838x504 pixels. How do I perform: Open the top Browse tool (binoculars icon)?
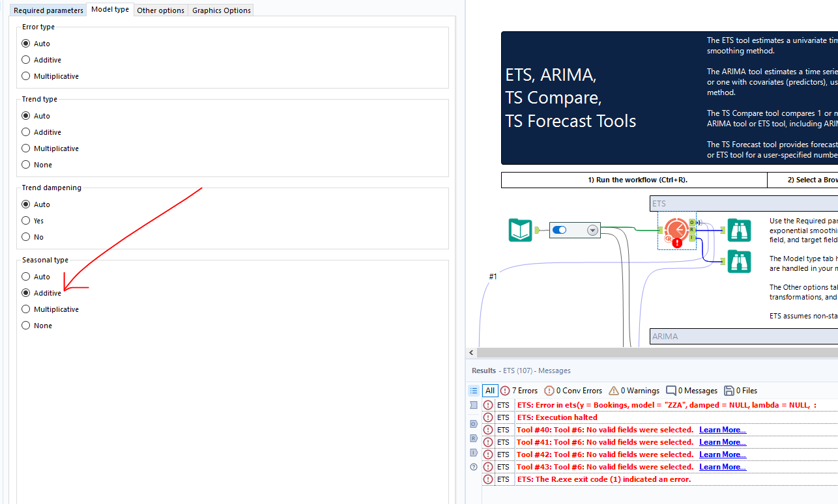tap(739, 230)
